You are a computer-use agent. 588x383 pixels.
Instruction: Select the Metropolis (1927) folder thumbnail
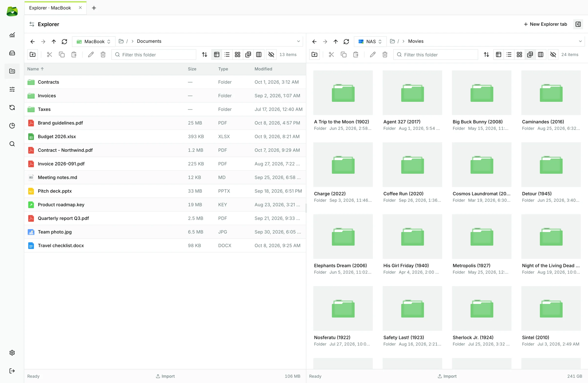[482, 236]
